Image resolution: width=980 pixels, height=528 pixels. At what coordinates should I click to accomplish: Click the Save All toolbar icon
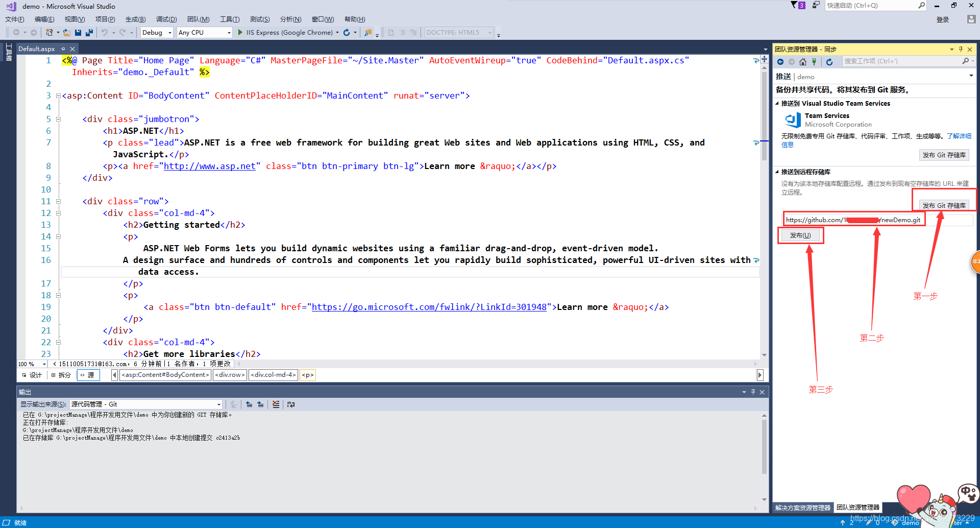coord(89,32)
